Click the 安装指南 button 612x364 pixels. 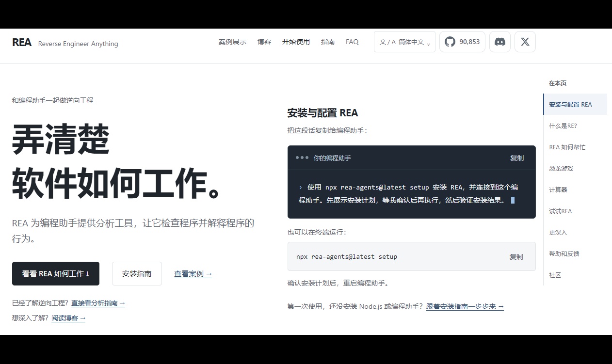tap(137, 273)
